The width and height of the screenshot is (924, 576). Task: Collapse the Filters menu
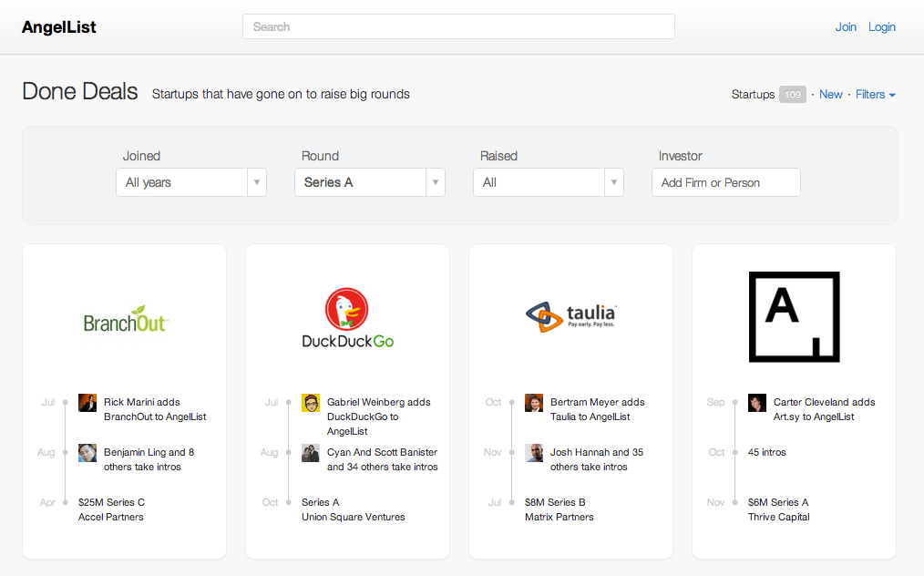click(x=875, y=95)
